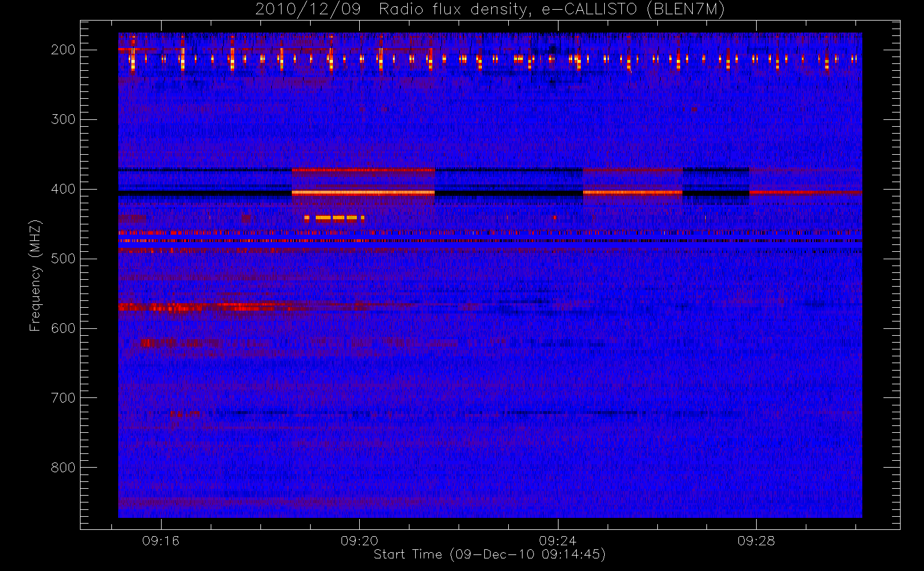Screen dimensions: 924x571
Task: Click the 'Start Time' x-axis caption
Action: pos(489,554)
